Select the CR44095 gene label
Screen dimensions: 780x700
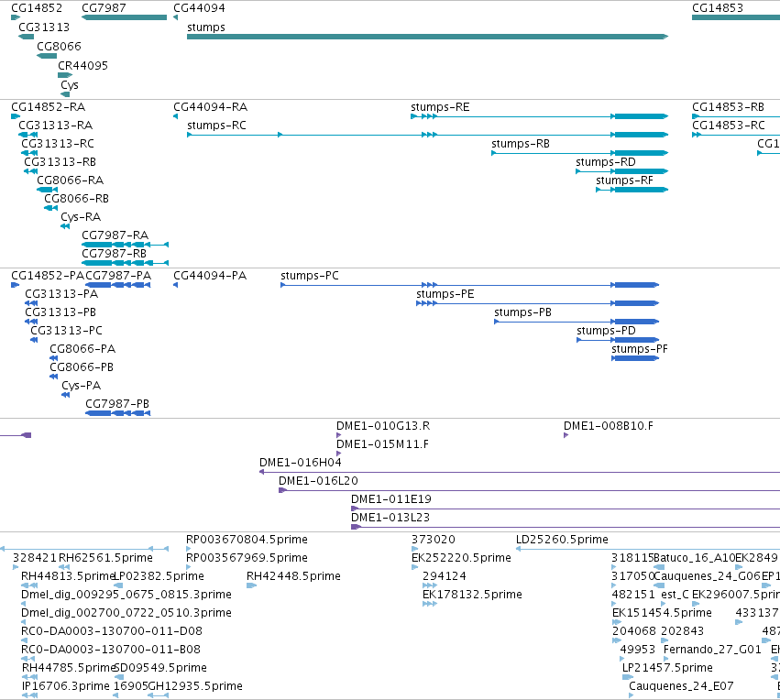click(x=82, y=66)
